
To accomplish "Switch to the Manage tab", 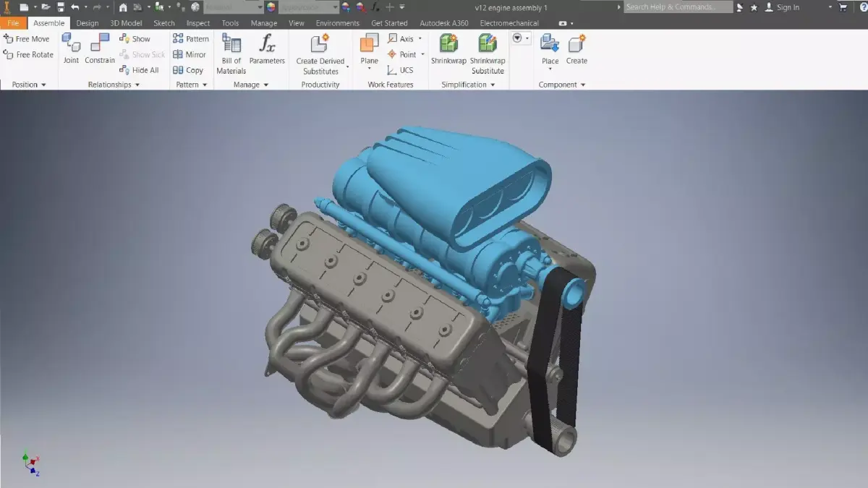I will tap(264, 23).
